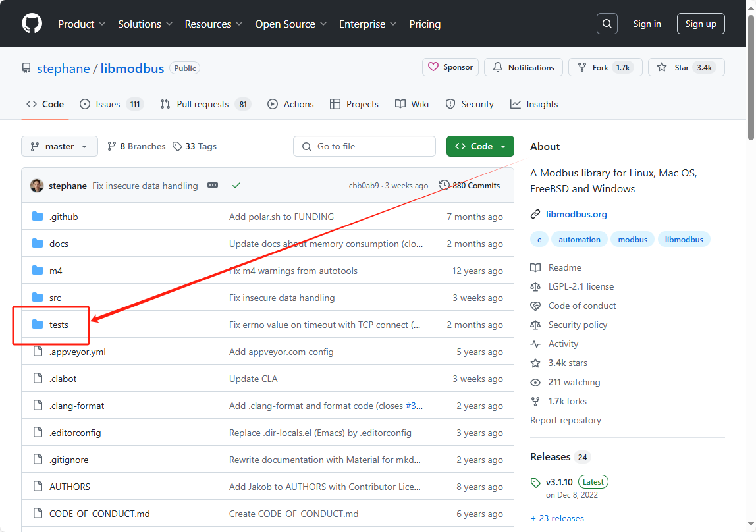Expand the green Code dropdown

480,146
